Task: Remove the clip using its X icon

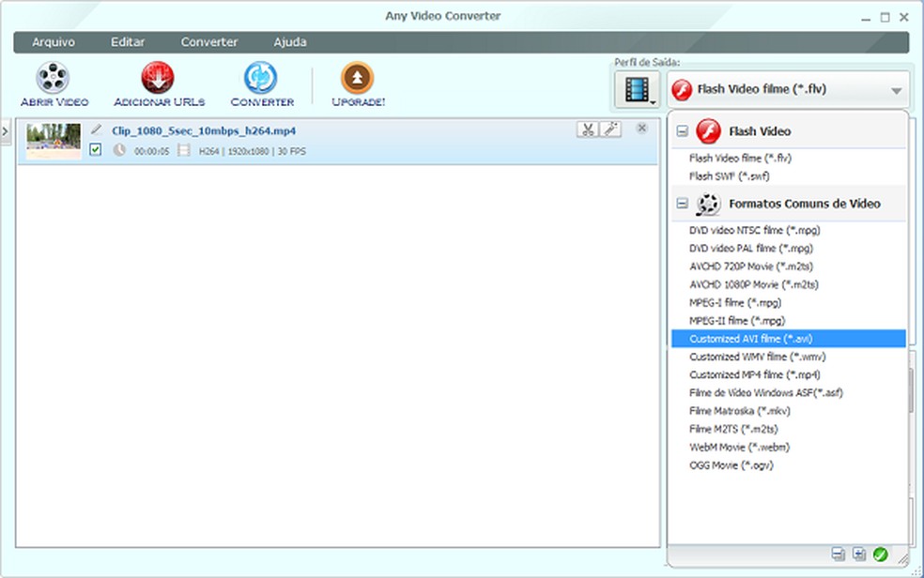Action: [x=641, y=129]
